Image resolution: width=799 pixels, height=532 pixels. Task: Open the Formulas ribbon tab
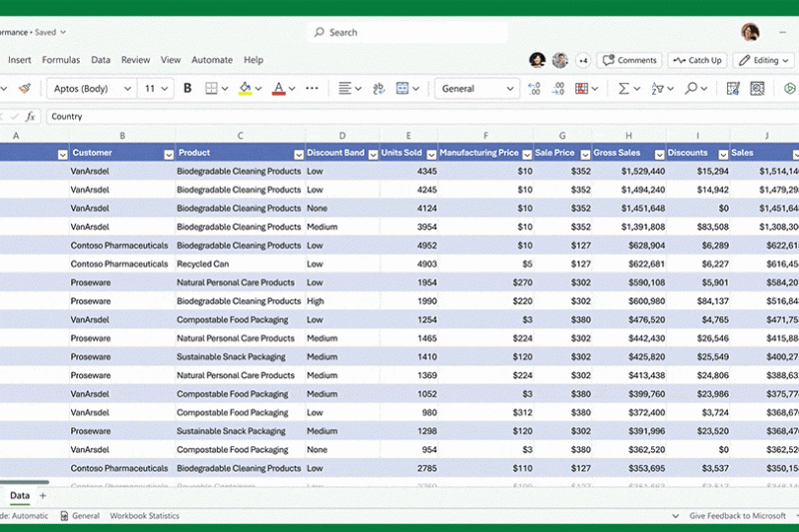pos(61,60)
